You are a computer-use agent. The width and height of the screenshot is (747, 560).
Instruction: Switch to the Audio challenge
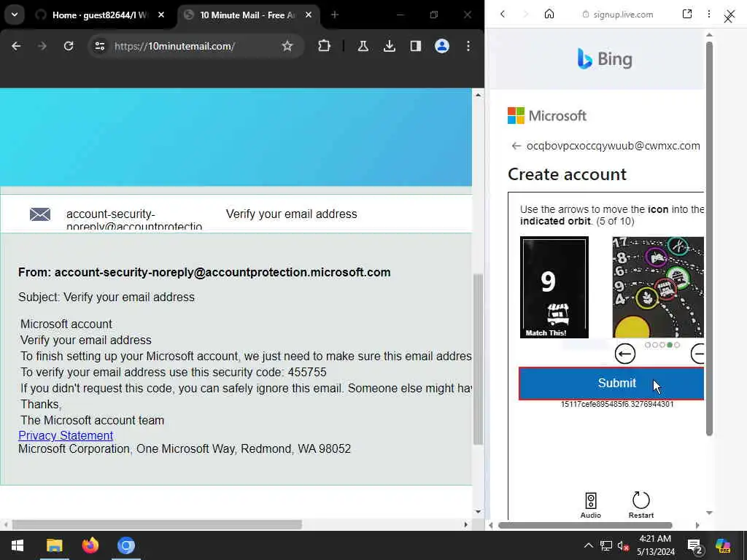591,505
